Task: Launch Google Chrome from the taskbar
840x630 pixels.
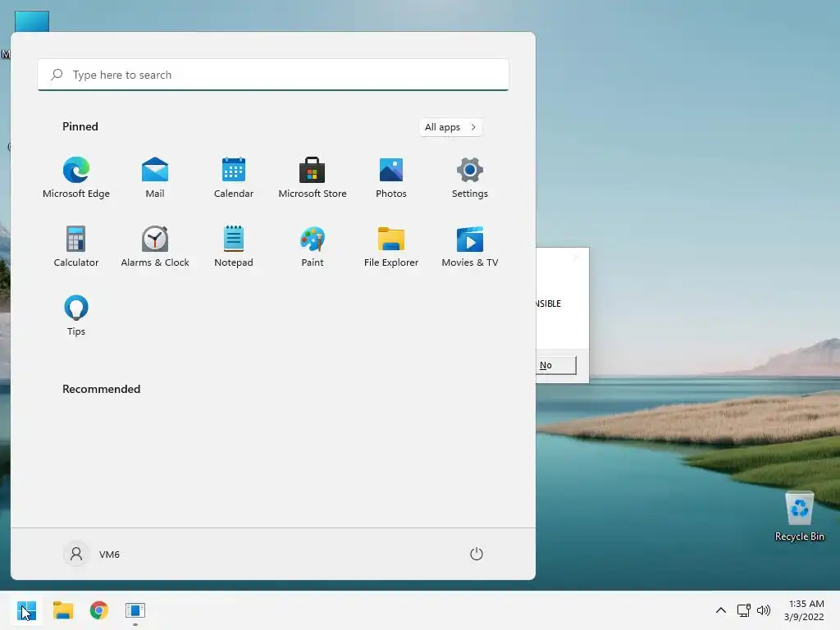Action: [99, 610]
